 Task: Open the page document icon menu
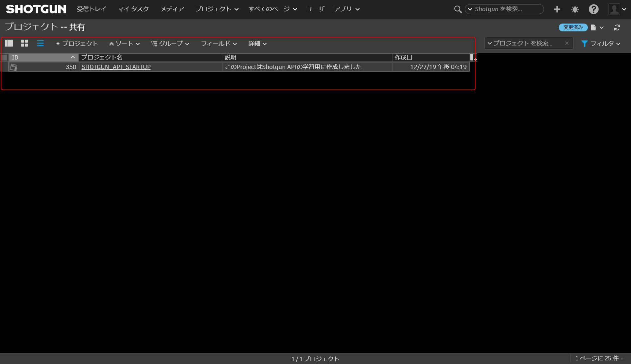click(593, 27)
